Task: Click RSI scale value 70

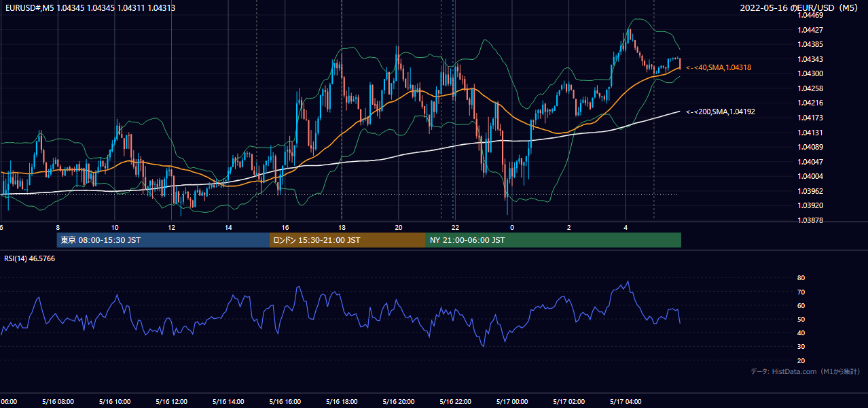Action: (x=801, y=292)
